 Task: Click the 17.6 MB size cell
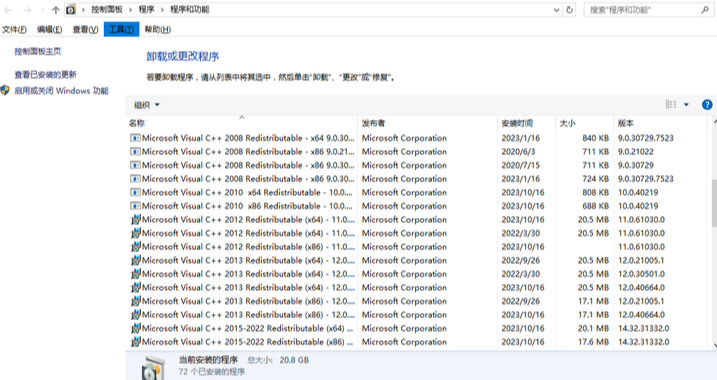(594, 342)
